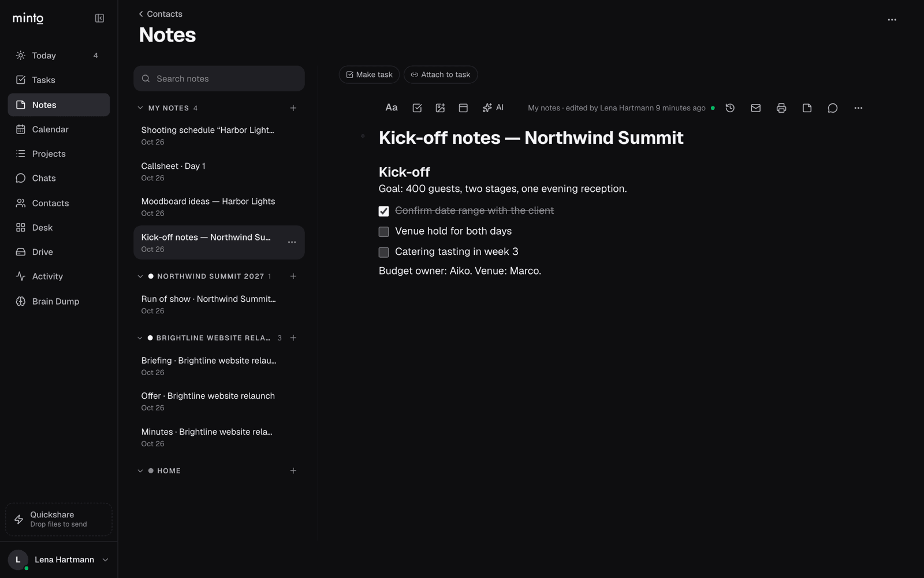Click the layout block toolbar icon
Viewport: 924px width, 578px height.
tap(463, 108)
